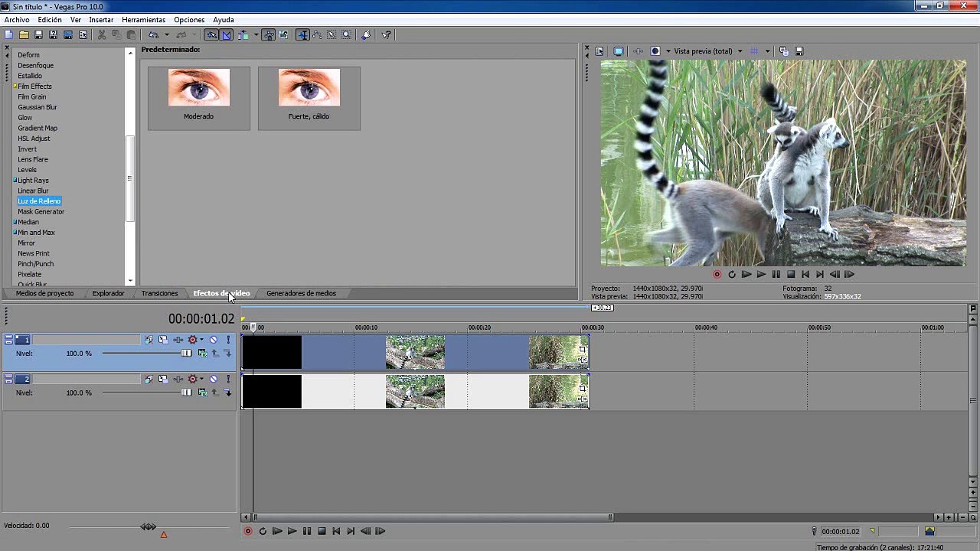Image resolution: width=980 pixels, height=551 pixels.
Task: Open automation settings dropdown on track 1
Action: pyautogui.click(x=201, y=340)
